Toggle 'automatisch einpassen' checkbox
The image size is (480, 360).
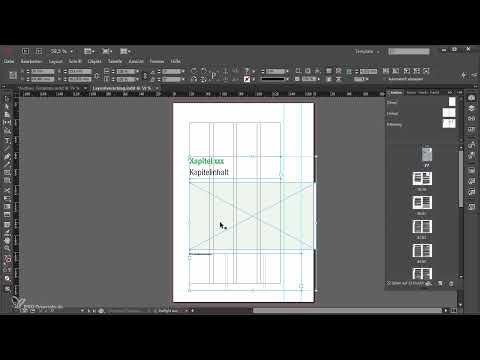pyautogui.click(x=384, y=79)
